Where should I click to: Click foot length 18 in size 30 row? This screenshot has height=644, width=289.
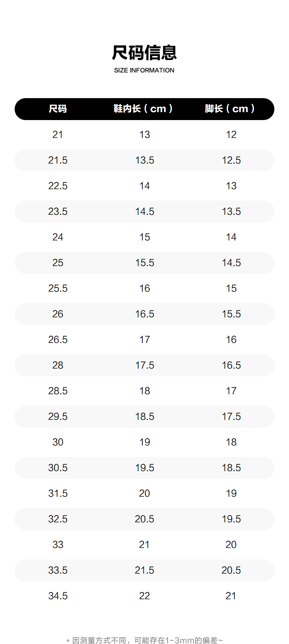(x=231, y=442)
